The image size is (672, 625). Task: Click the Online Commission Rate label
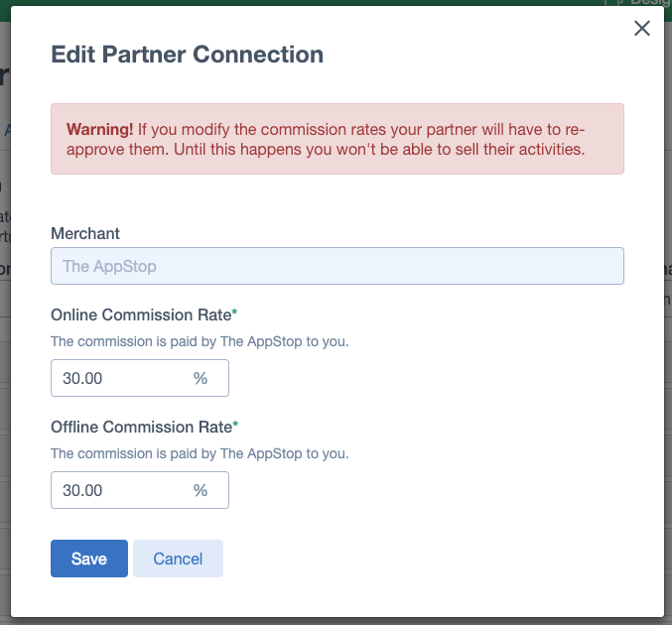[141, 314]
